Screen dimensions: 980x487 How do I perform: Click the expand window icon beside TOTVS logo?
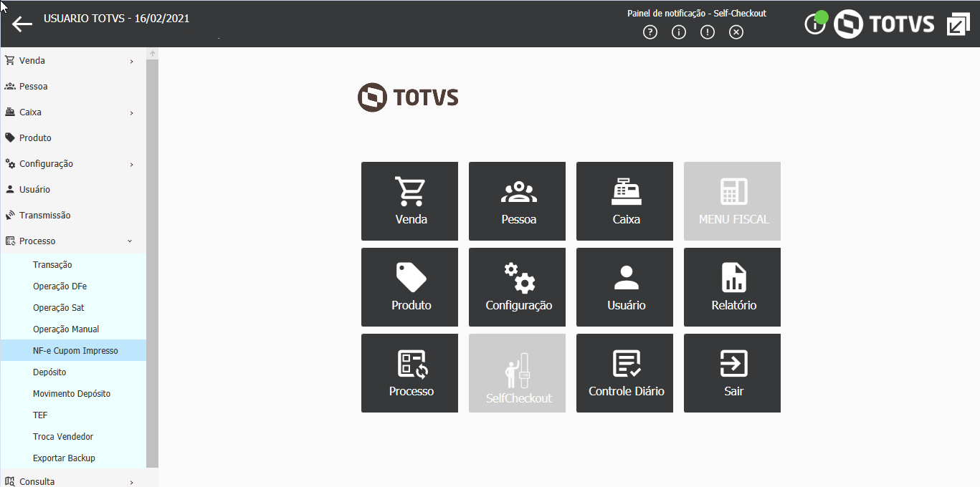click(958, 24)
